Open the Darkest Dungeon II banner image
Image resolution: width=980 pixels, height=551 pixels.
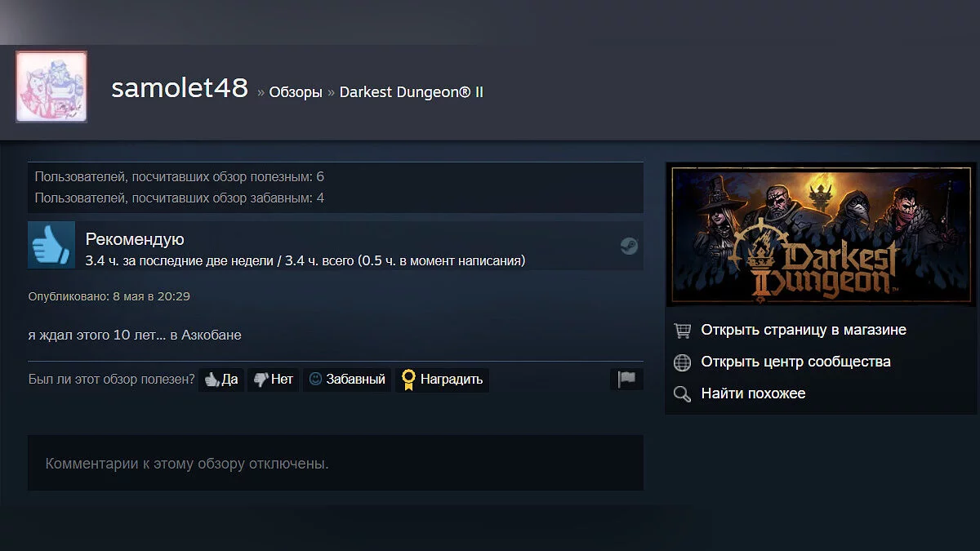point(821,236)
